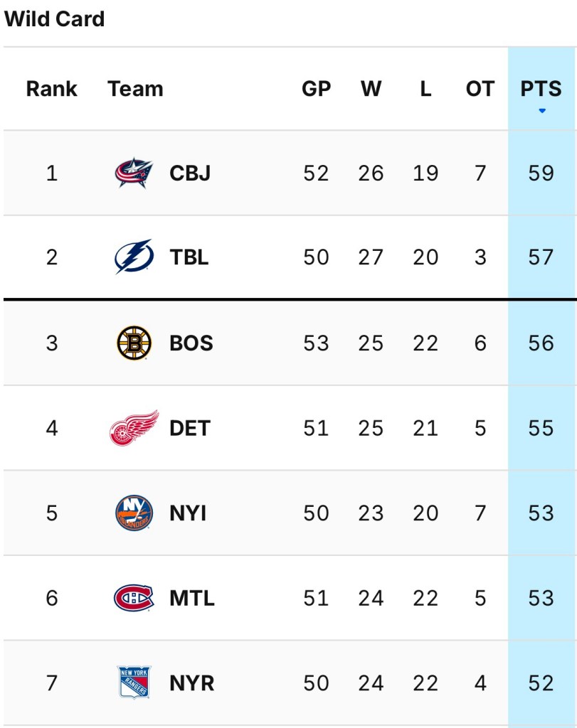Sort table by W column

[x=371, y=89]
